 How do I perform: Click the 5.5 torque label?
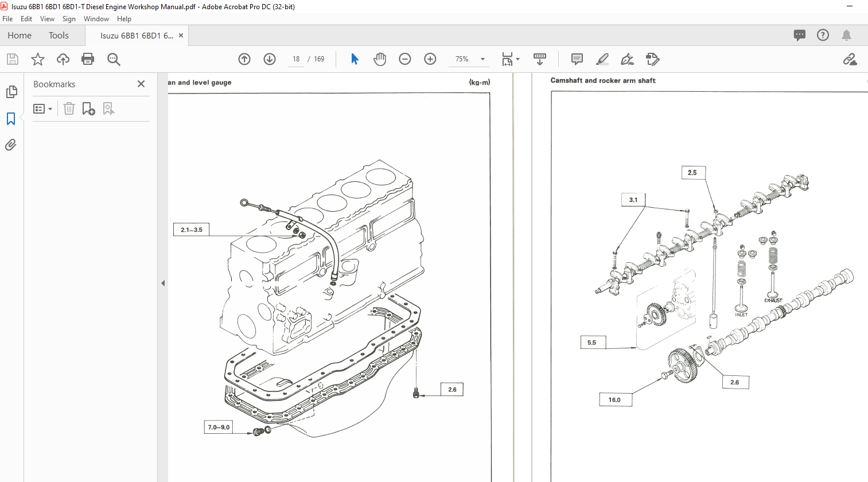point(592,343)
